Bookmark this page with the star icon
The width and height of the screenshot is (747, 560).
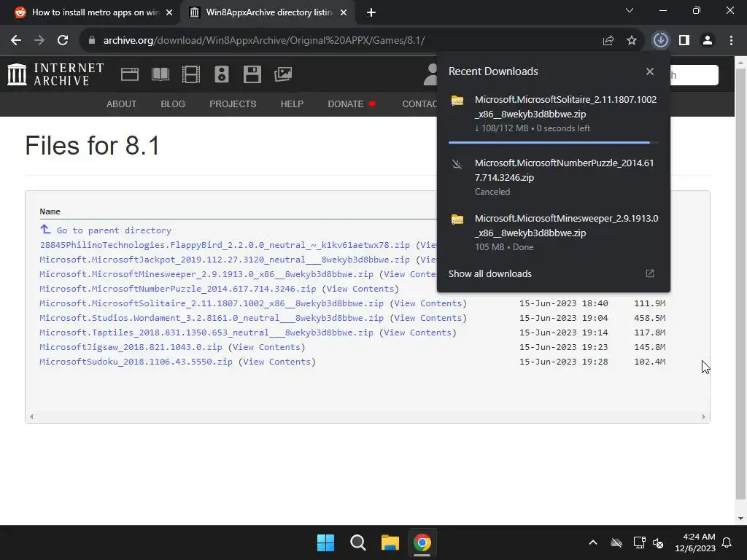632,41
